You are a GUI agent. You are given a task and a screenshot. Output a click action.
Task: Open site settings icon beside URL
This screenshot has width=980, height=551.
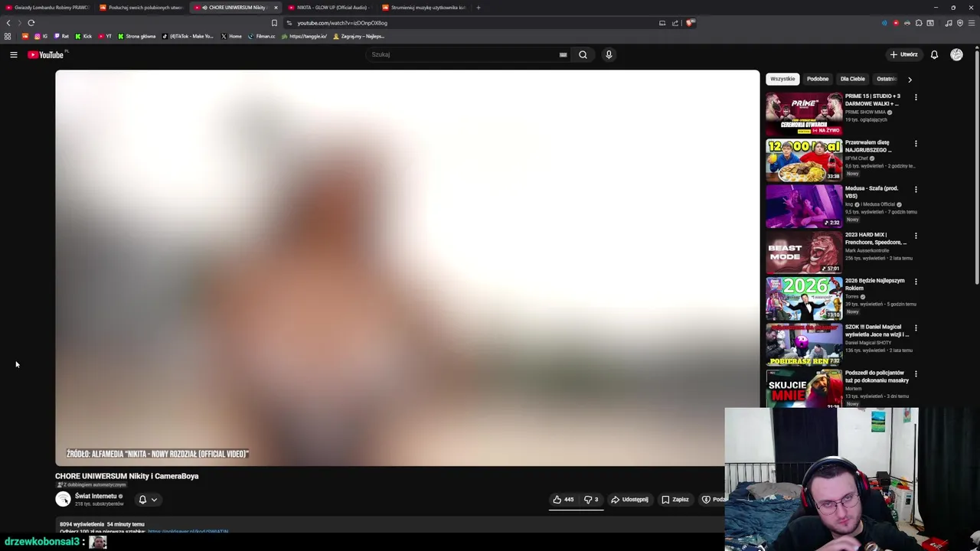[x=289, y=23]
